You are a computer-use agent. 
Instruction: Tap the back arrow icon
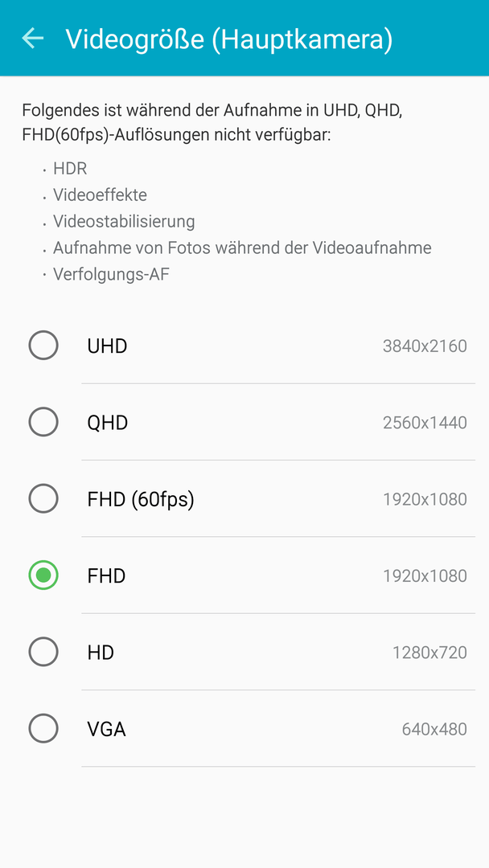(x=32, y=38)
